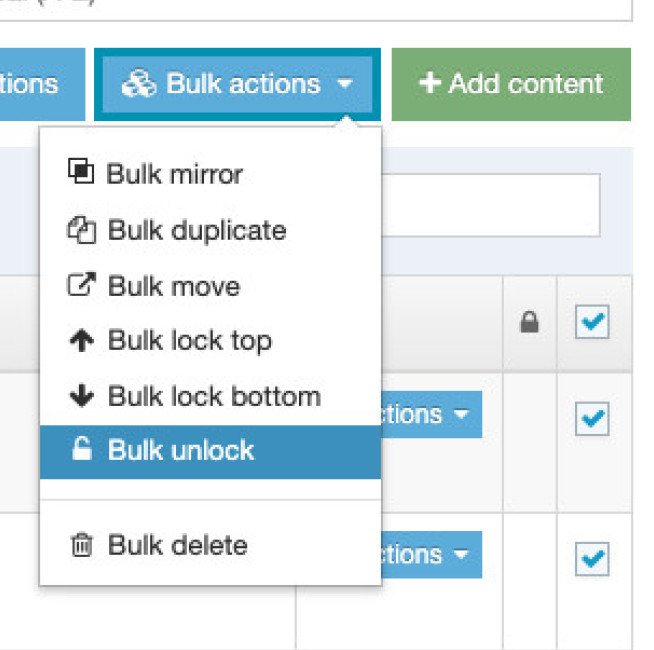The width and height of the screenshot is (654, 650).
Task: Focus the filter text field beside the menu
Action: point(490,205)
